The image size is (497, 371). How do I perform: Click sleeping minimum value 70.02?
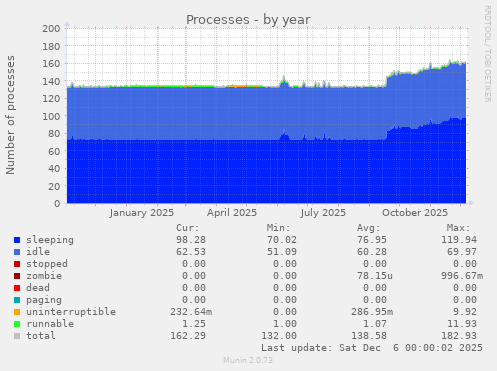282,240
